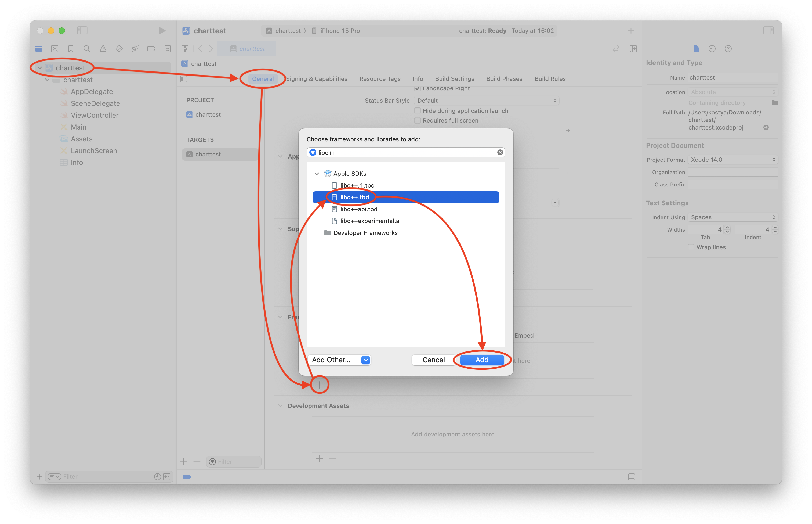Viewport: 812px width, 524px height.
Task: Switch to Signing & Capabilities tab
Action: coord(317,79)
